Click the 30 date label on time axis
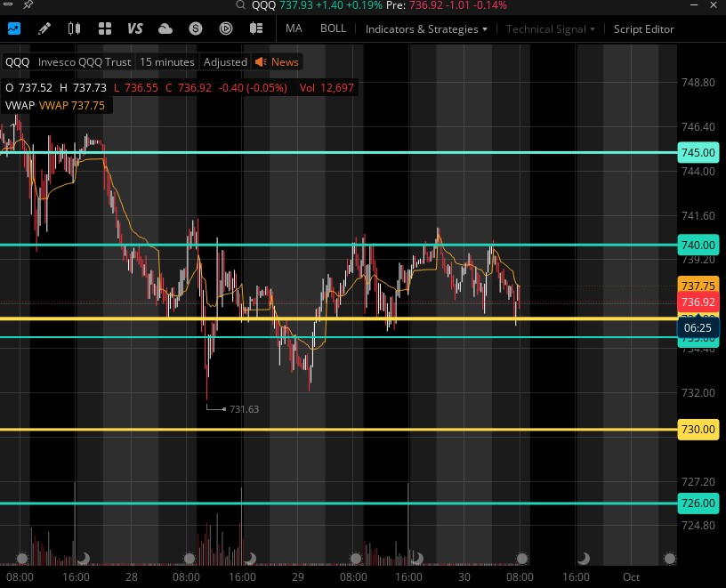 (x=464, y=577)
